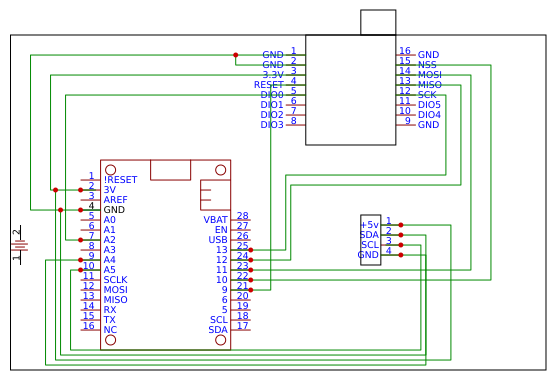Select the AREF pin label

click(115, 200)
